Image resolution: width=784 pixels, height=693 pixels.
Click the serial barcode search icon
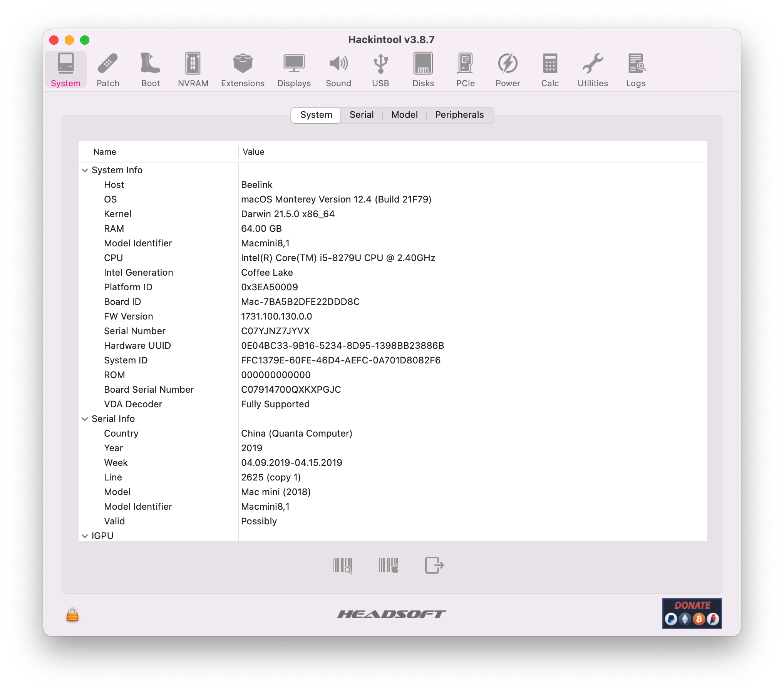tap(342, 566)
